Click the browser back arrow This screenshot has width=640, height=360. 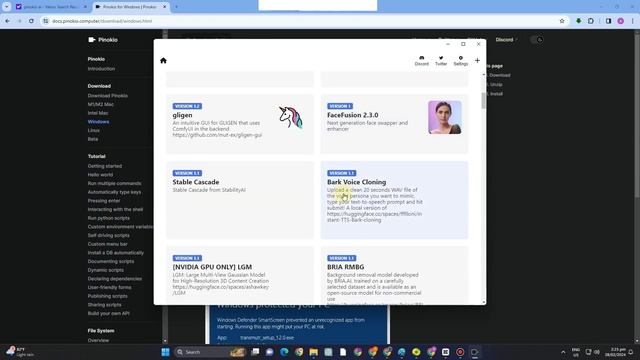7,21
